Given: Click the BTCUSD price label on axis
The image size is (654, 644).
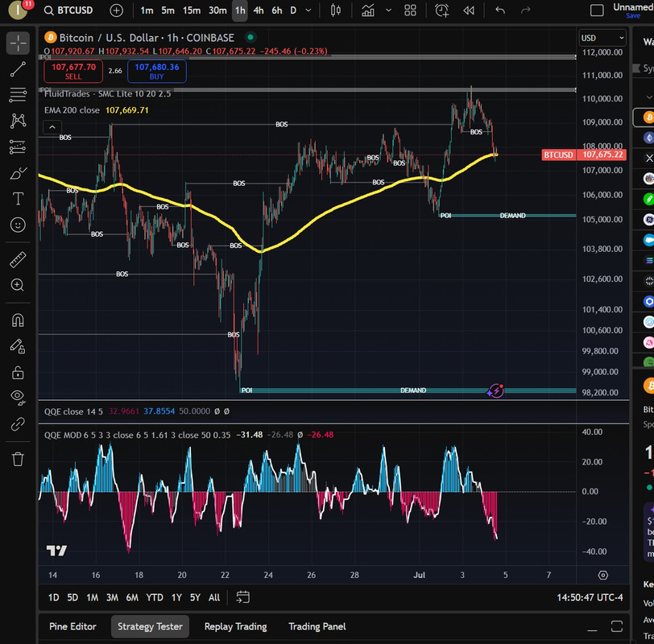Looking at the screenshot, I should [584, 155].
